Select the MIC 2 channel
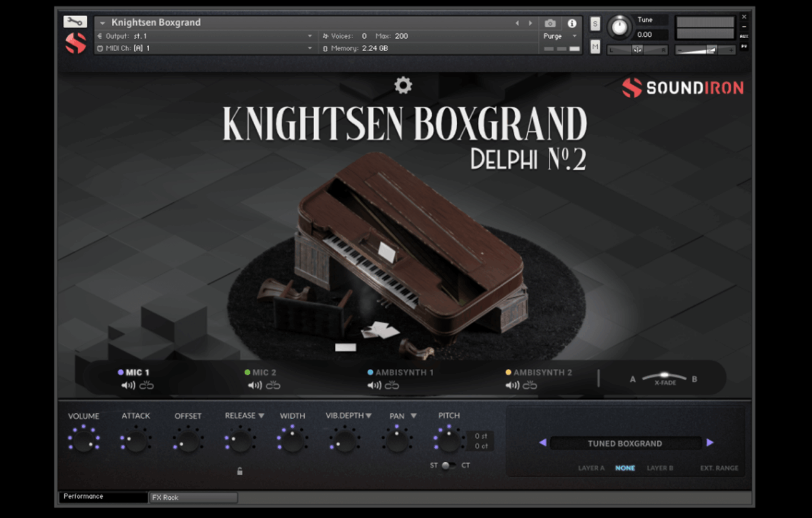812x518 pixels. [260, 373]
